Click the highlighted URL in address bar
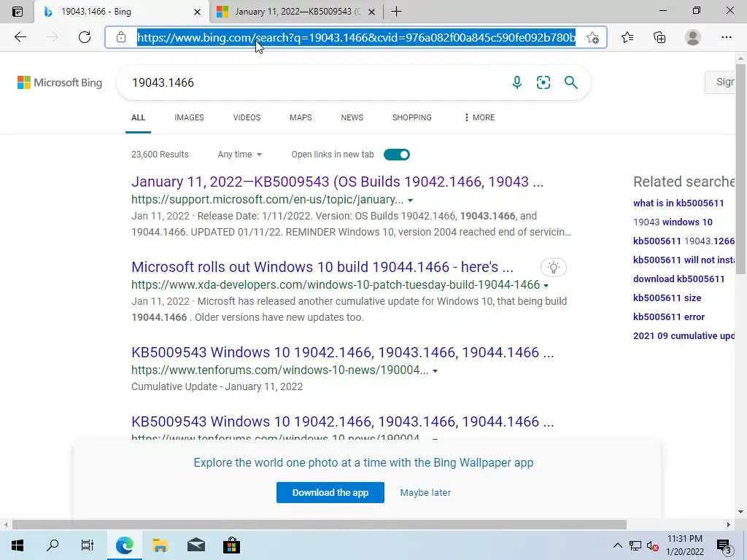 [356, 37]
